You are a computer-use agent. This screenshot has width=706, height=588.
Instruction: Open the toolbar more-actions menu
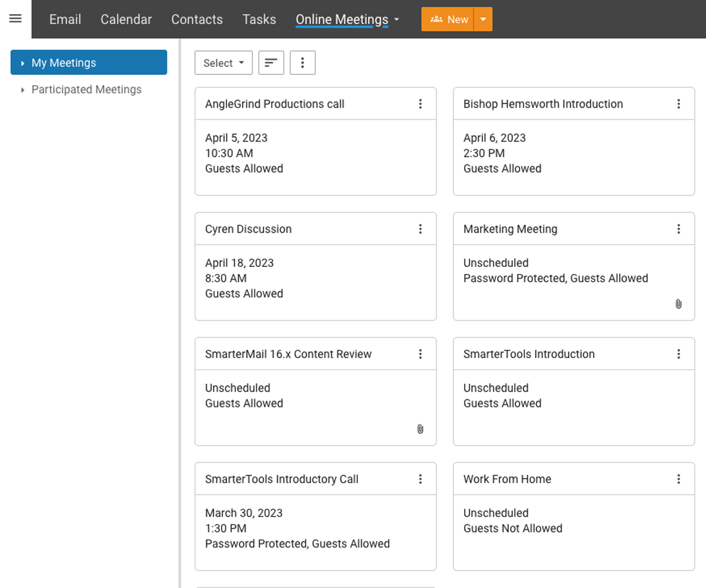point(302,63)
